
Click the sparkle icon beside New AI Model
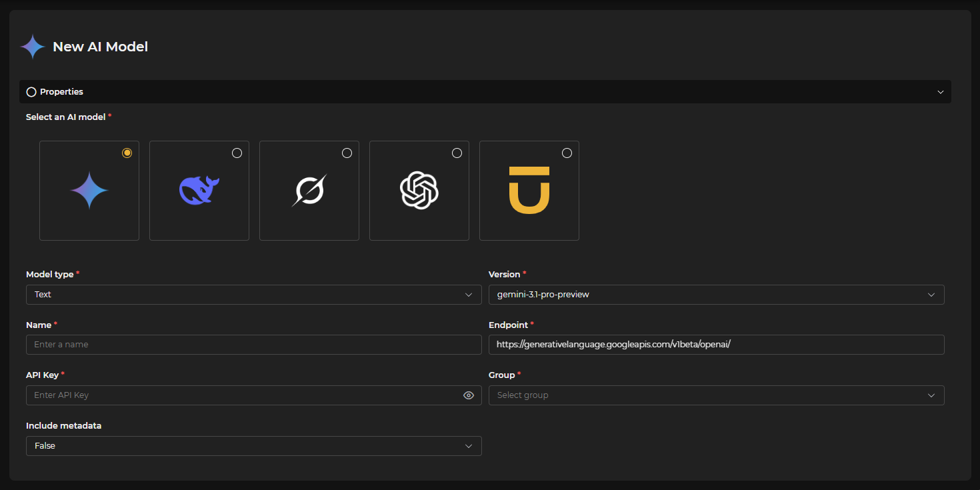tap(33, 47)
